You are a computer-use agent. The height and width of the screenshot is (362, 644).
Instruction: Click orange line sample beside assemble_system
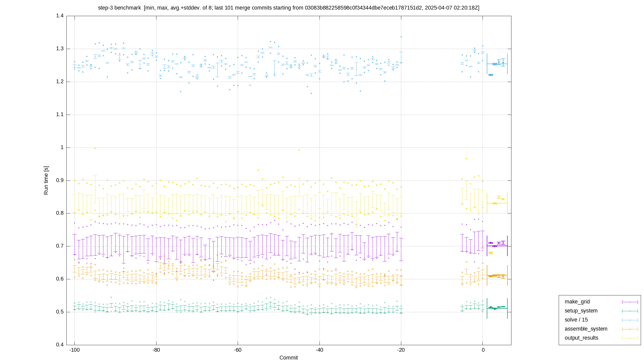point(630,329)
